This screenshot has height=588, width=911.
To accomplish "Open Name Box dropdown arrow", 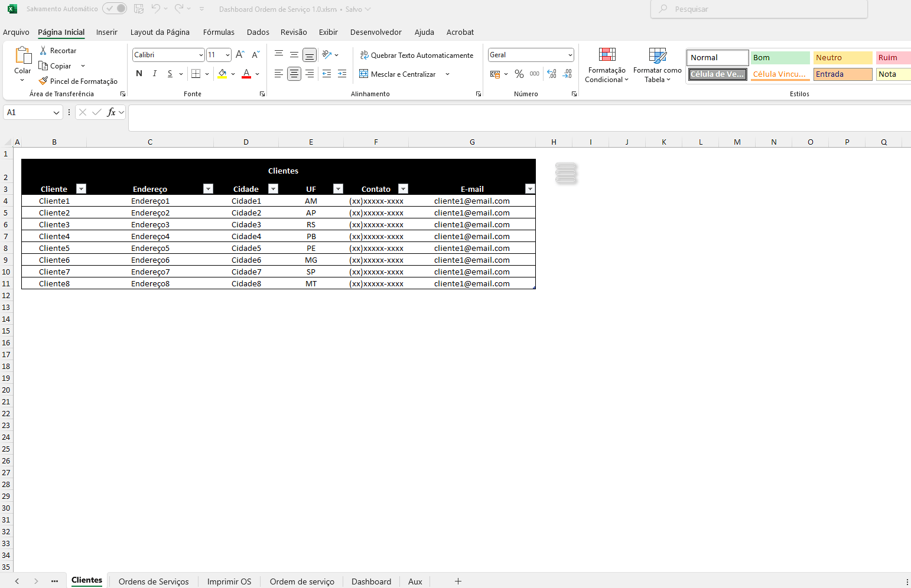I will click(56, 112).
